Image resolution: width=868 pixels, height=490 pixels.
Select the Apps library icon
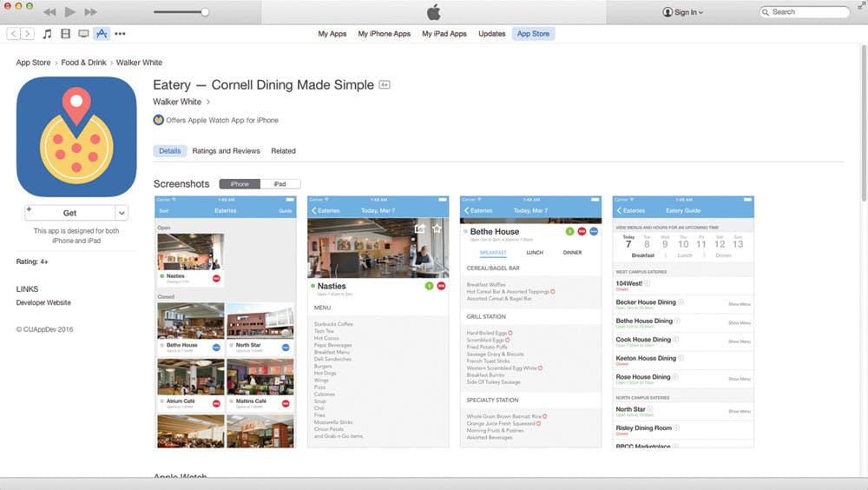click(x=102, y=34)
